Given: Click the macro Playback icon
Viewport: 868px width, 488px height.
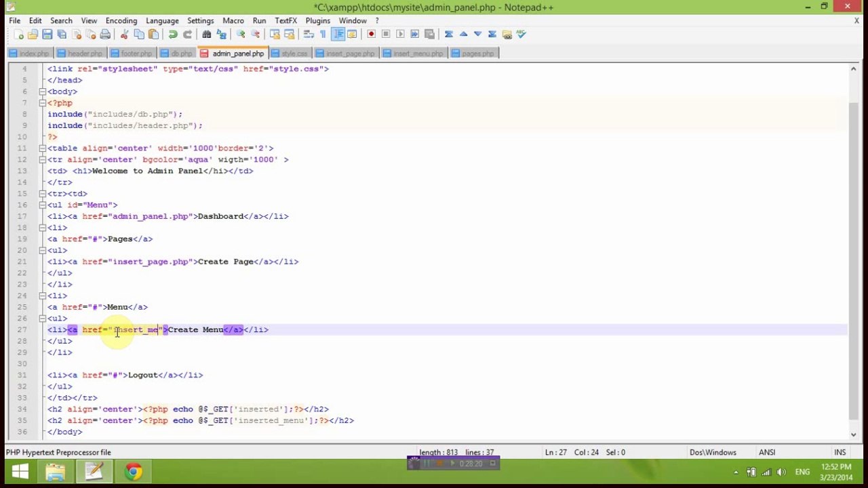Looking at the screenshot, I should click(400, 34).
